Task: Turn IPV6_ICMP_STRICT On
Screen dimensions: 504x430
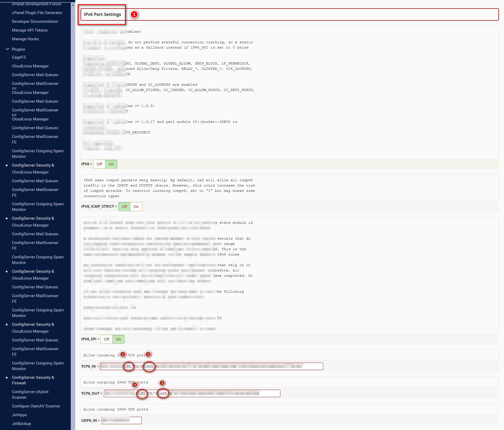Action: pyautogui.click(x=136, y=207)
